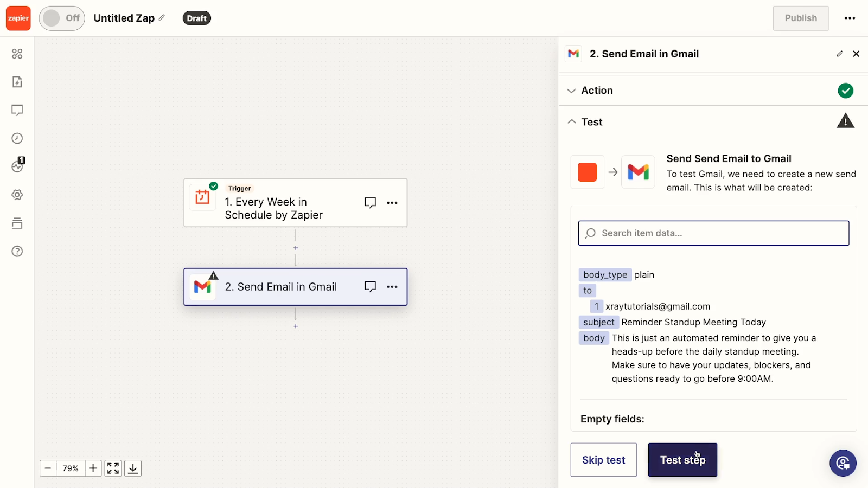Click the Gmail icon on step 2 card
This screenshot has width=868, height=488.
[202, 286]
